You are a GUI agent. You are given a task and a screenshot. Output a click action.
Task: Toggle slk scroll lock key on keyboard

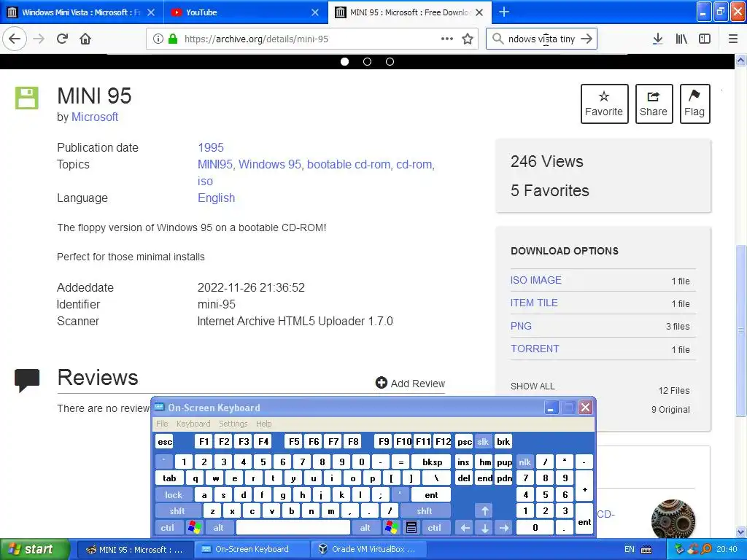[x=483, y=441]
